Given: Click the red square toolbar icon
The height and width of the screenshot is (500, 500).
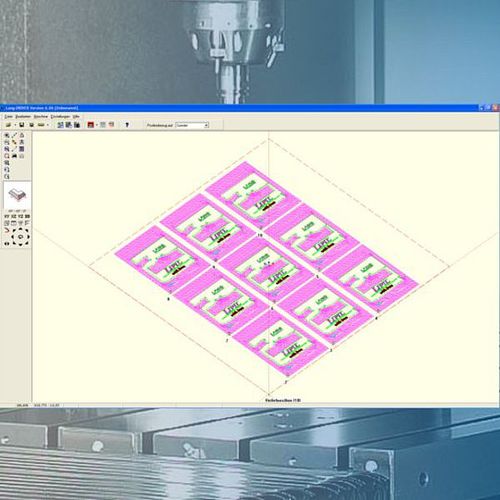Looking at the screenshot, I should tap(91, 125).
